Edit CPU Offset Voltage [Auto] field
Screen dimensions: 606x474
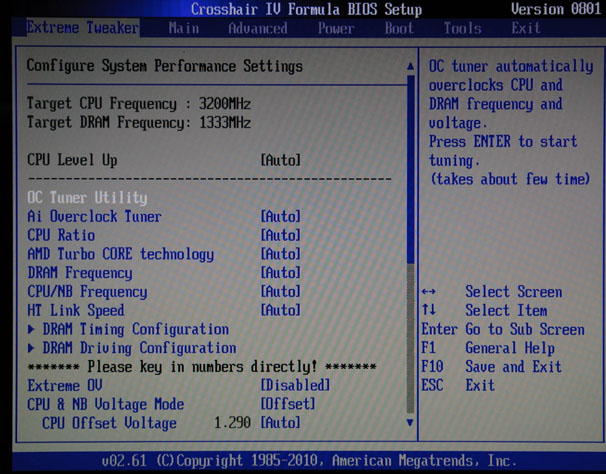[x=281, y=423]
